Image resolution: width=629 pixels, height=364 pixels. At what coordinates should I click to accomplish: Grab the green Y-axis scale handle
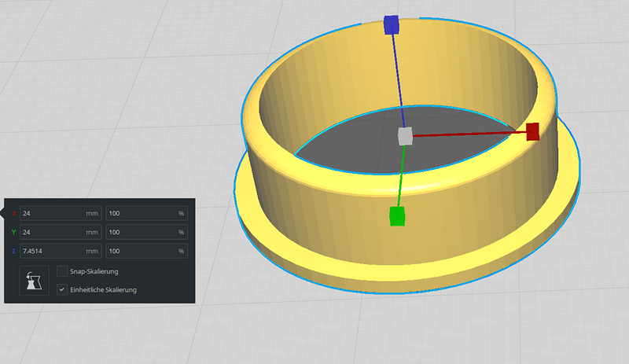click(397, 216)
